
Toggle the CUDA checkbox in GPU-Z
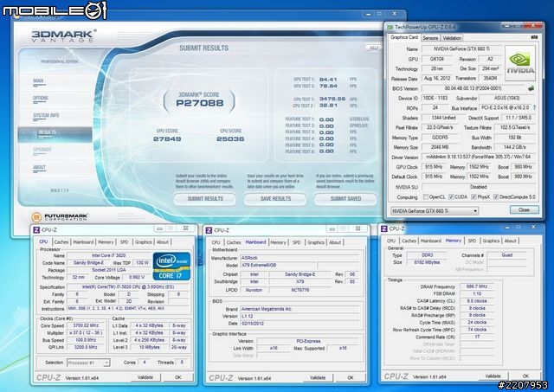pyautogui.click(x=451, y=196)
